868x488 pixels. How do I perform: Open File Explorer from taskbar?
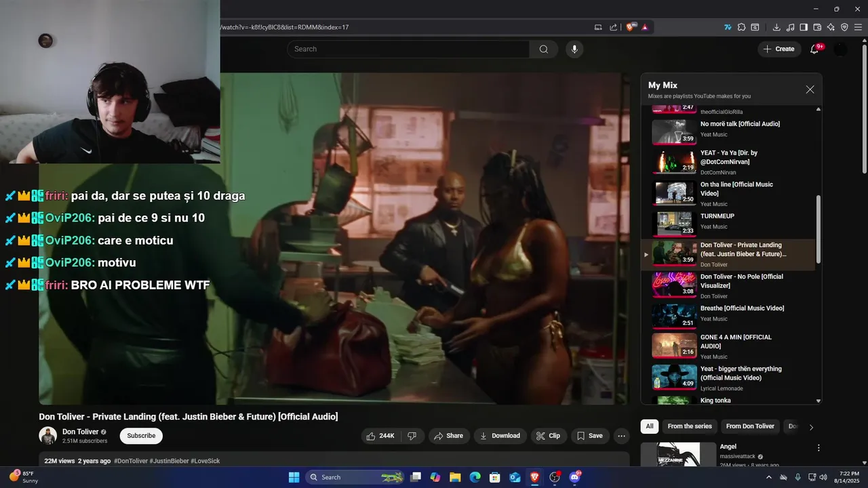tap(455, 477)
